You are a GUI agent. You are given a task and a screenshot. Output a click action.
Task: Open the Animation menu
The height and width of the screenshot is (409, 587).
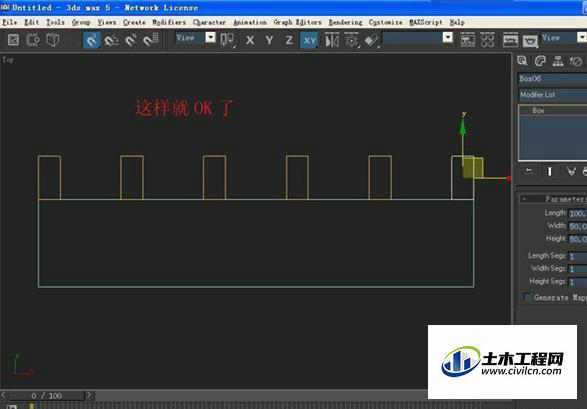tap(250, 22)
